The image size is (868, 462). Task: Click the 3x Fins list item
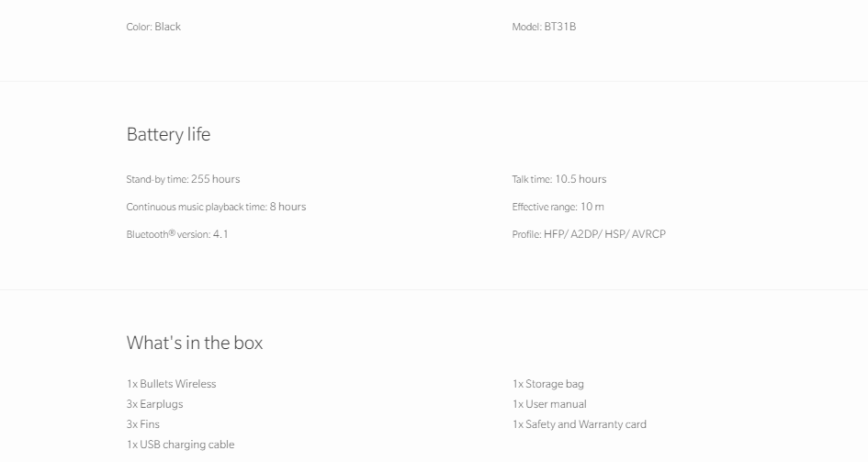tap(142, 424)
